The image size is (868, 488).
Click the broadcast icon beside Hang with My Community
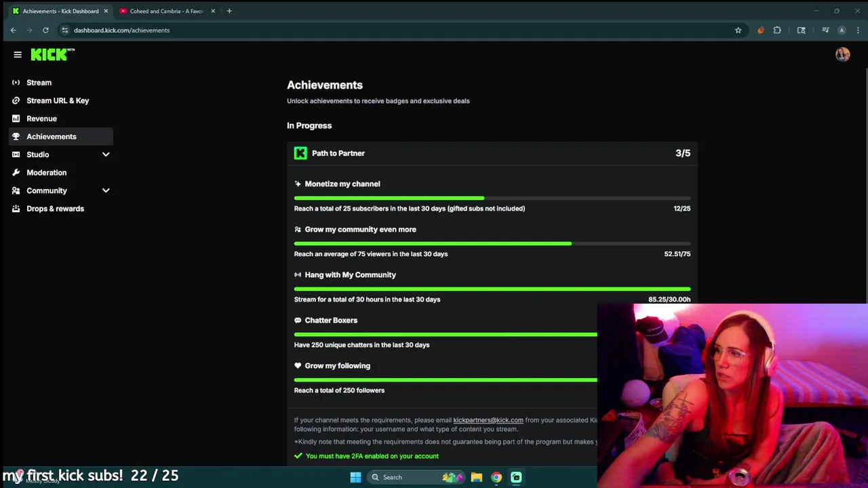[298, 274]
